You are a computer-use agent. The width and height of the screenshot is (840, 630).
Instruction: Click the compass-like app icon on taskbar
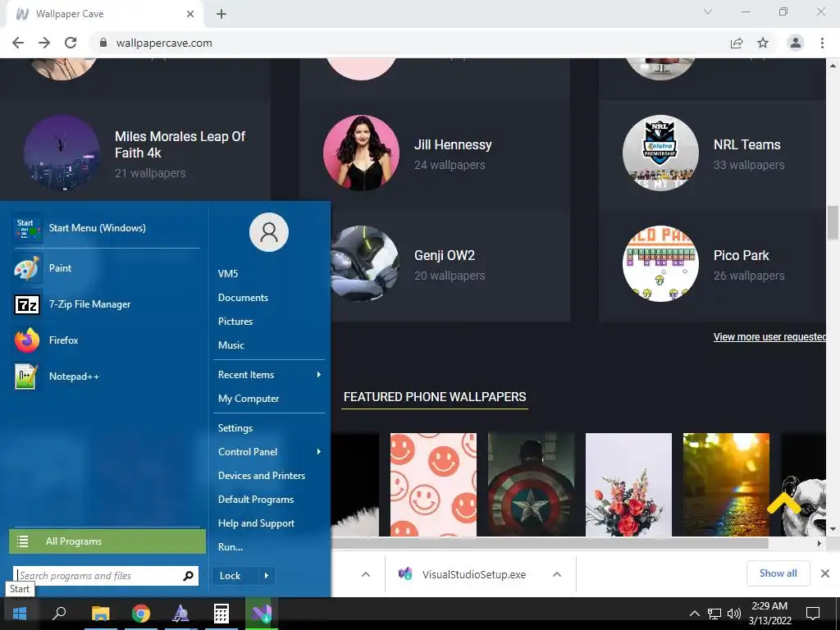point(181,613)
